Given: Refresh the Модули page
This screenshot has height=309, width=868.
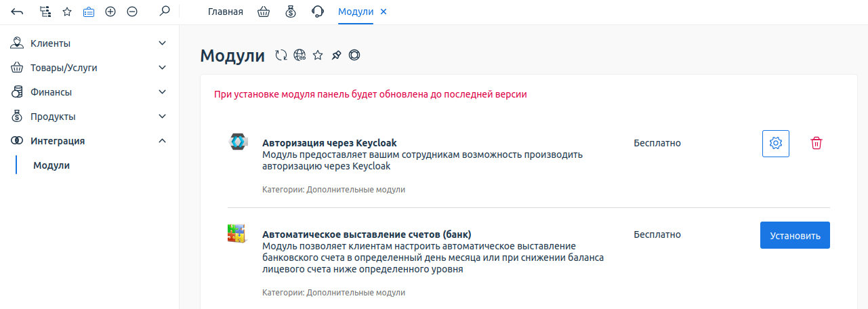Looking at the screenshot, I should pyautogui.click(x=281, y=56).
